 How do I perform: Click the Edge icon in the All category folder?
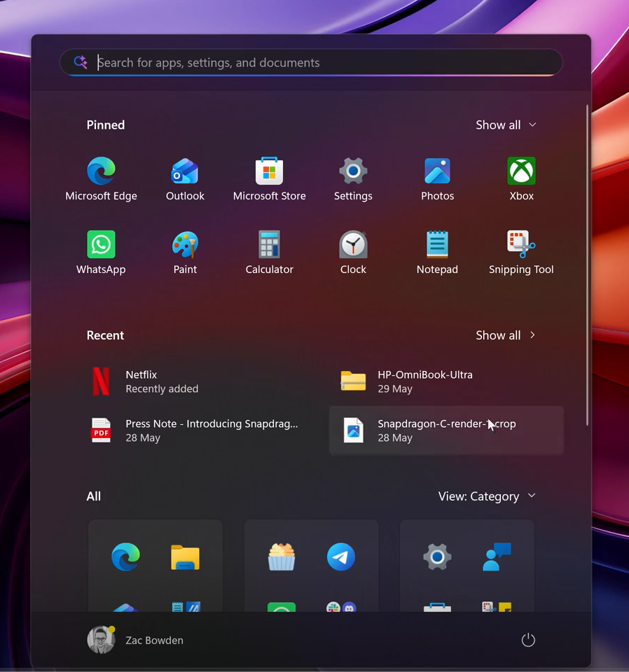[125, 556]
